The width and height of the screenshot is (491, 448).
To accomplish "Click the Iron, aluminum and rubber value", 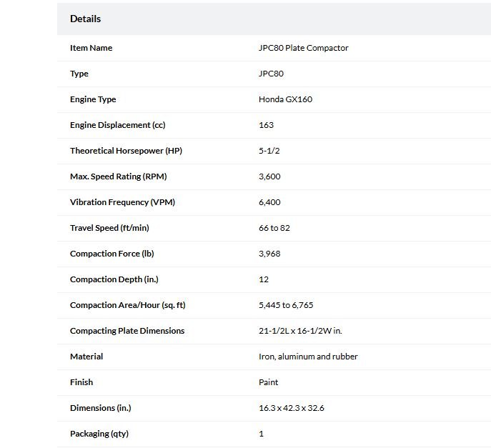I will click(x=308, y=357).
